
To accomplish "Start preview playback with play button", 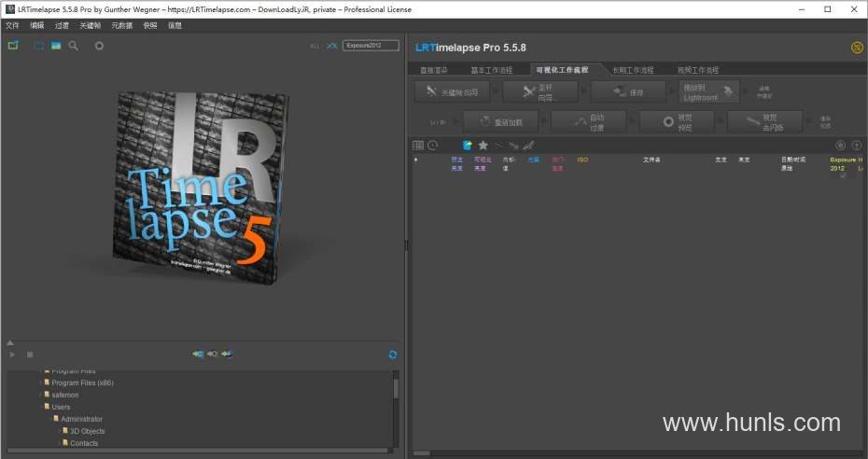I will 12,355.
